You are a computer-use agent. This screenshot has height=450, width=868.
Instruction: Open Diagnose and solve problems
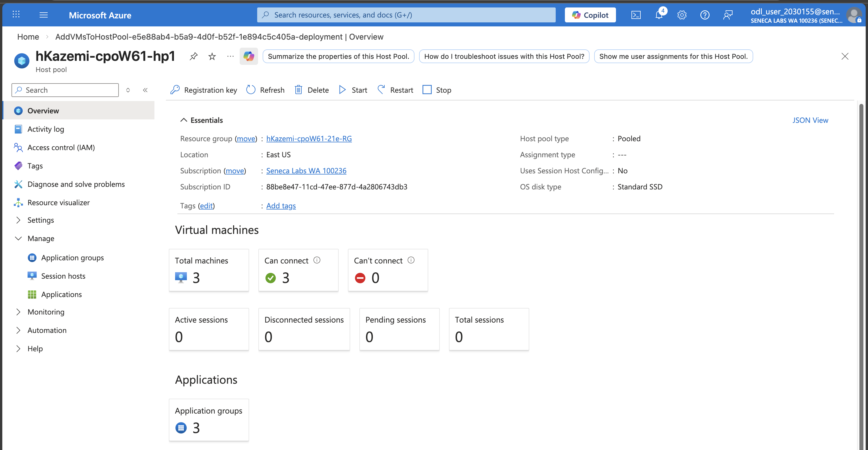point(79,184)
